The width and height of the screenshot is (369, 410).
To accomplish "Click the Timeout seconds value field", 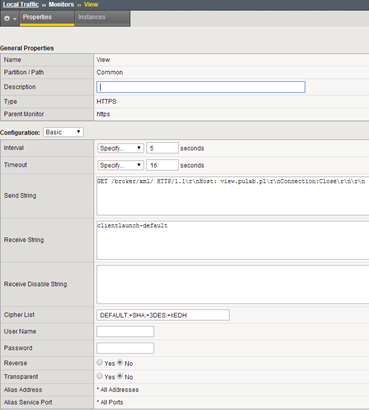I will point(162,165).
